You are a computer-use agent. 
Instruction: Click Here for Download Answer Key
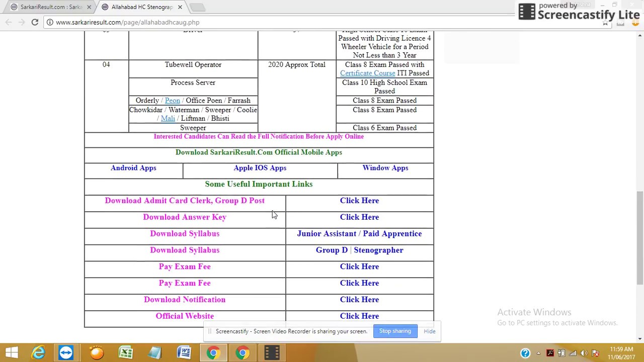359,217
